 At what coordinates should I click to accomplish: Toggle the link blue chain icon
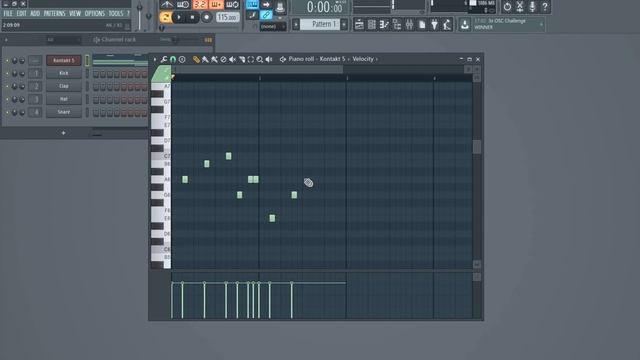266,16
